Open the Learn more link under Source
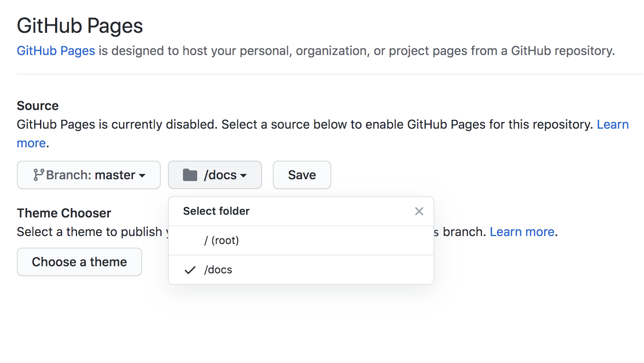644x363 pixels. pyautogui.click(x=613, y=124)
